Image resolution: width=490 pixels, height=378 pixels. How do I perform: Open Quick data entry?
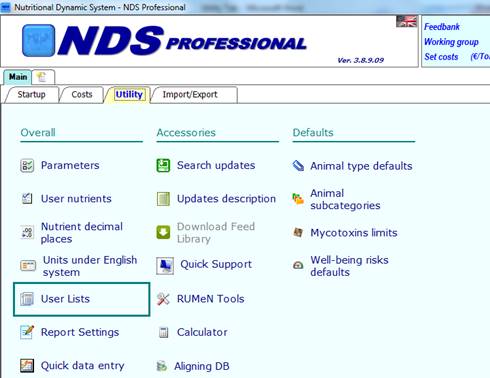tap(82, 366)
